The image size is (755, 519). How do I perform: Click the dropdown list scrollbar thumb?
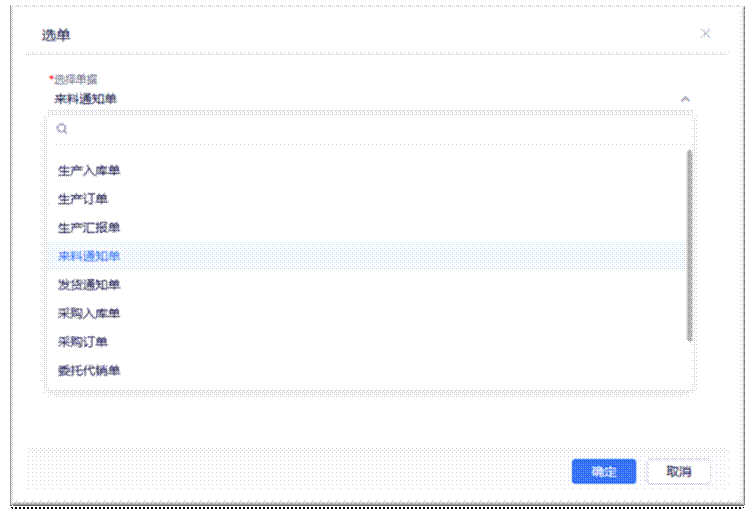click(689, 245)
